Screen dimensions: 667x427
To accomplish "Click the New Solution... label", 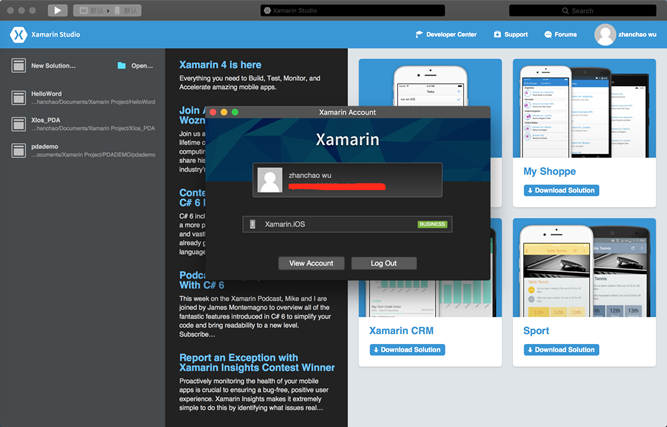I will pos(53,65).
